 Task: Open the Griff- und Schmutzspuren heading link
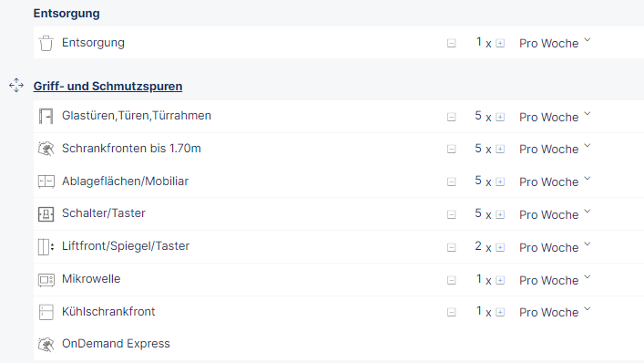[107, 87]
